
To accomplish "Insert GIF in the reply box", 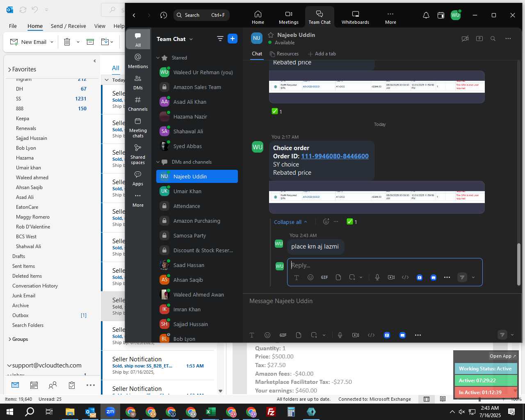I will point(324,277).
